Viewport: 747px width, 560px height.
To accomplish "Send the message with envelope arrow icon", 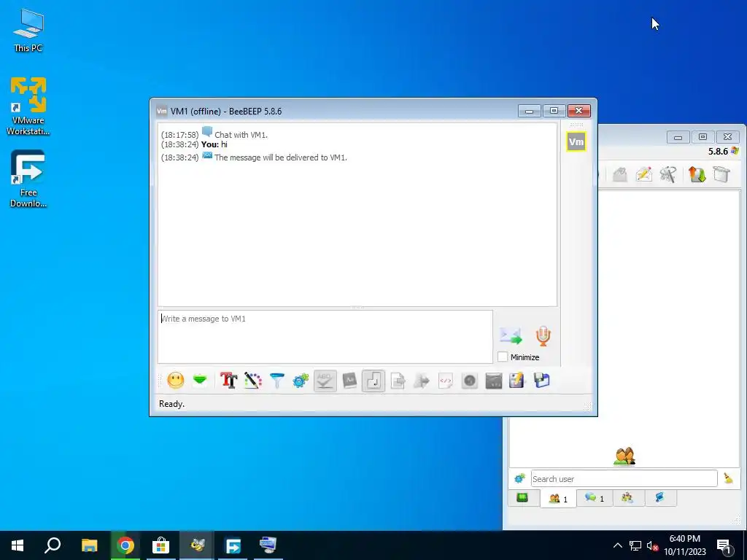I will pyautogui.click(x=511, y=335).
